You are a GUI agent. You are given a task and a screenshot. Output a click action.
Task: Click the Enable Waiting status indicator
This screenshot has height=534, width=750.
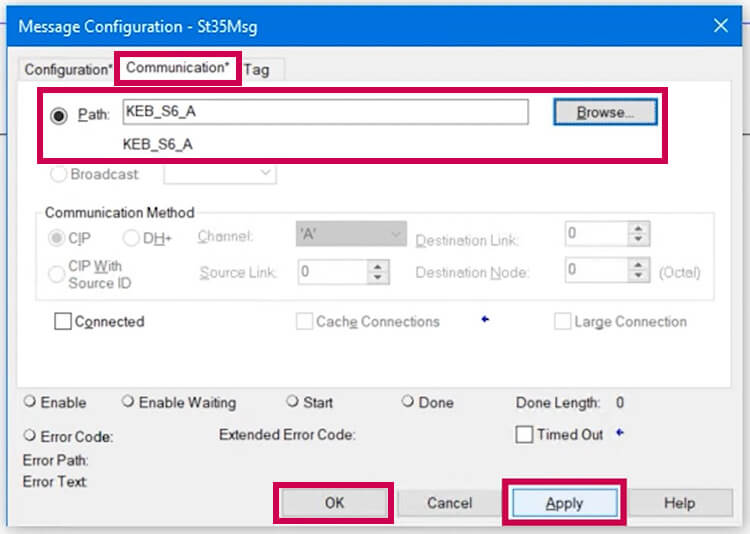point(127,401)
